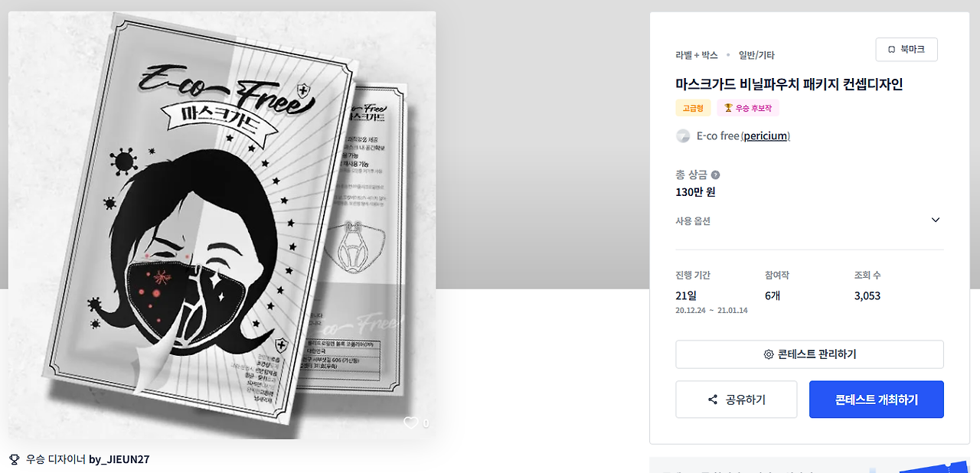Click the trophy icon beside 우승 디자이너
The width and height of the screenshot is (980, 473).
[x=14, y=459]
